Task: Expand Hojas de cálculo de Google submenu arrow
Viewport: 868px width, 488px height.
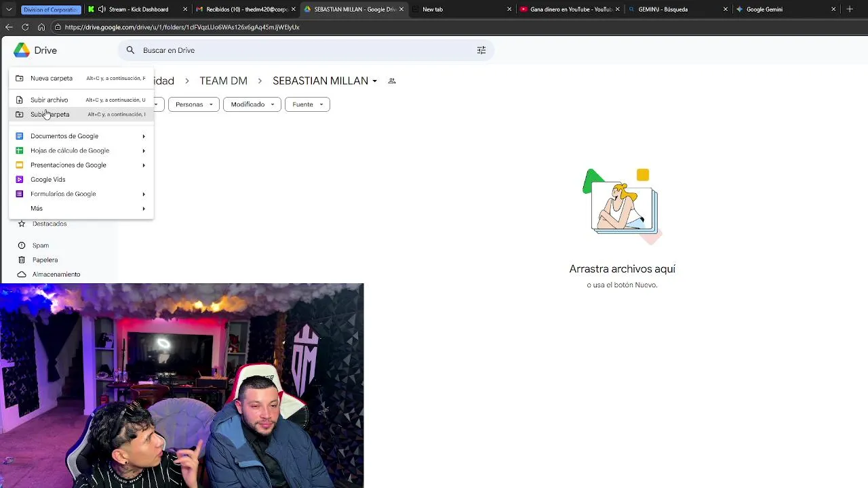Action: click(x=144, y=150)
